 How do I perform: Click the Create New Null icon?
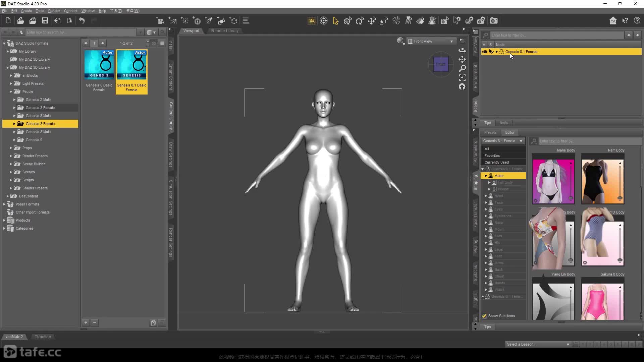point(233,21)
